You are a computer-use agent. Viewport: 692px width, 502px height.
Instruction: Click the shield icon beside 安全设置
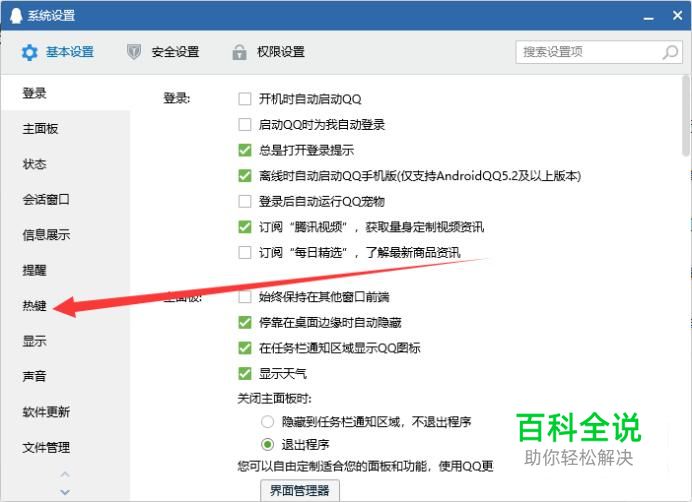coord(134,52)
